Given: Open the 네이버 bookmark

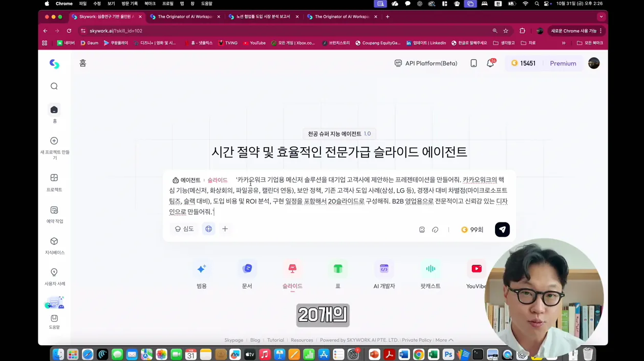Looking at the screenshot, I should [x=66, y=43].
